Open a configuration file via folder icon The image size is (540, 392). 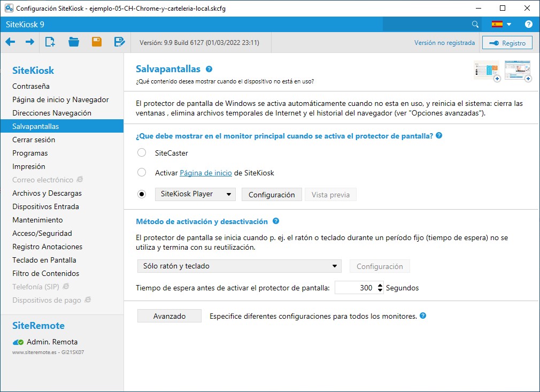click(x=74, y=42)
